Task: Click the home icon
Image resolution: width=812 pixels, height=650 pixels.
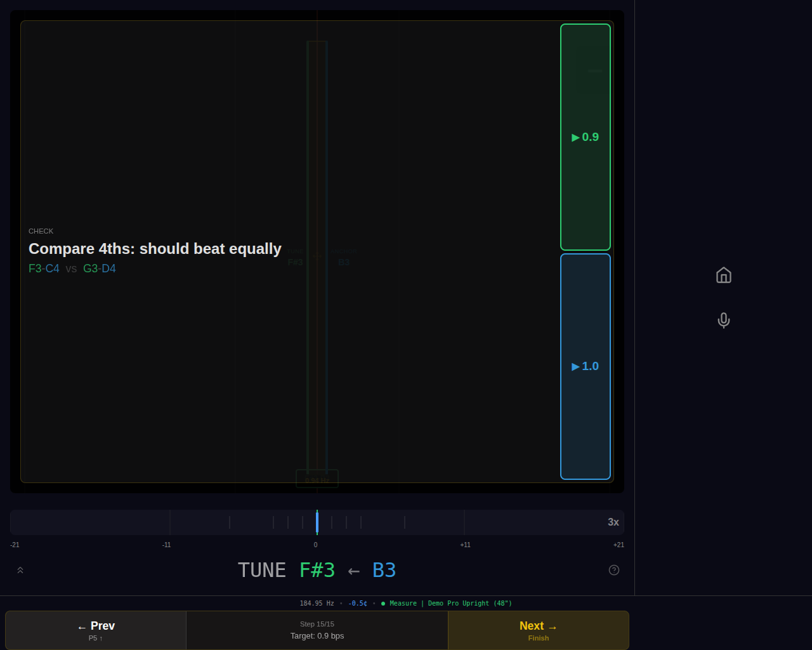Action: (x=723, y=275)
